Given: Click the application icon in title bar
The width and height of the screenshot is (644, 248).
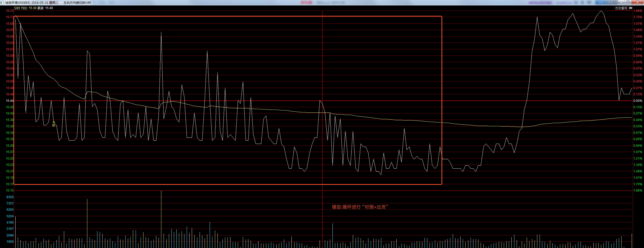Looking at the screenshot, I should (x=2, y=3).
